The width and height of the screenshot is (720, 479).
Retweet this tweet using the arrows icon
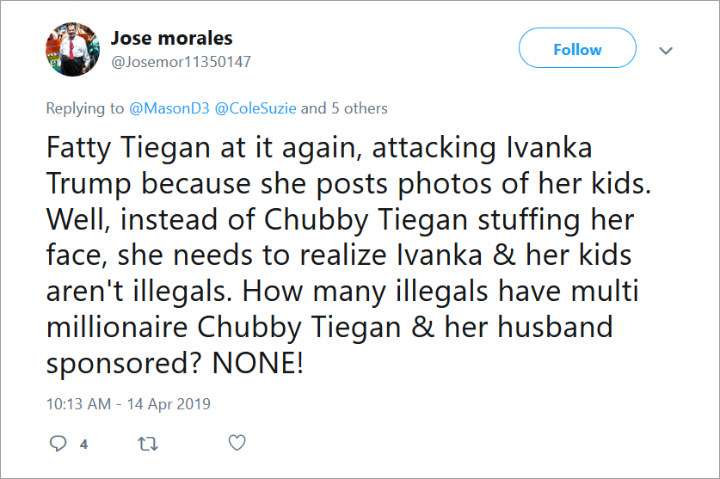click(148, 444)
